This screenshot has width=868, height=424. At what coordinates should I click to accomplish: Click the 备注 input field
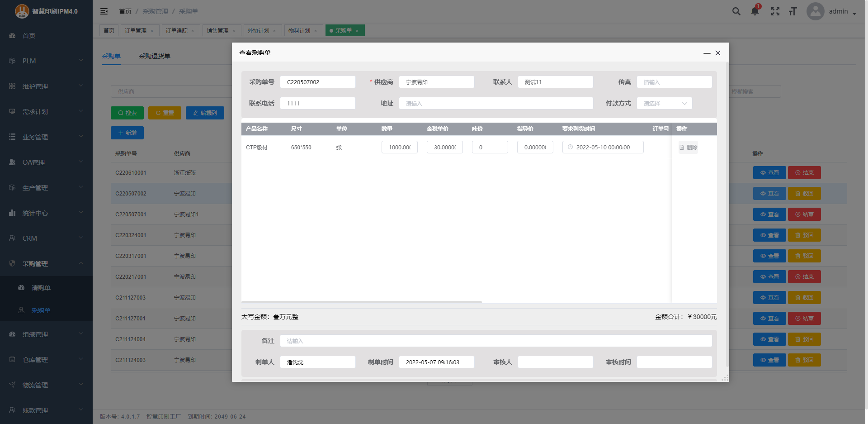[x=495, y=341]
